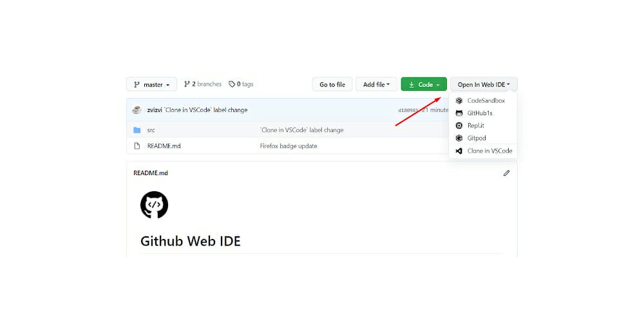This screenshot has height=322, width=644.
Task: Click the download icon on Code button
Action: (411, 84)
